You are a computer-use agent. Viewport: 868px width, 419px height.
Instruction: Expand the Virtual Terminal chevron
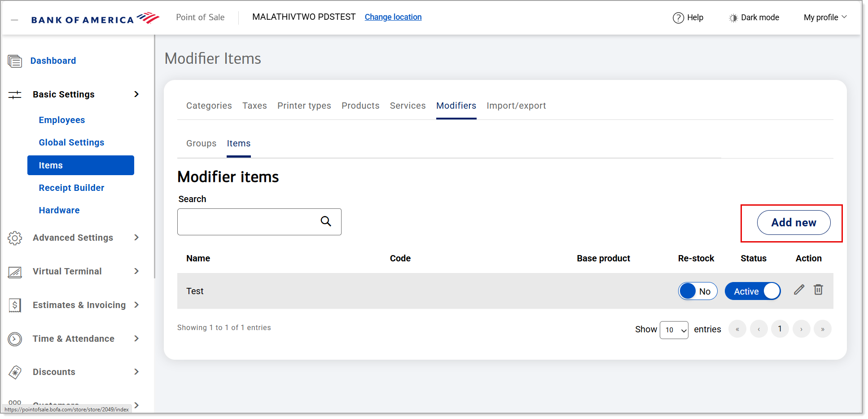coord(136,271)
